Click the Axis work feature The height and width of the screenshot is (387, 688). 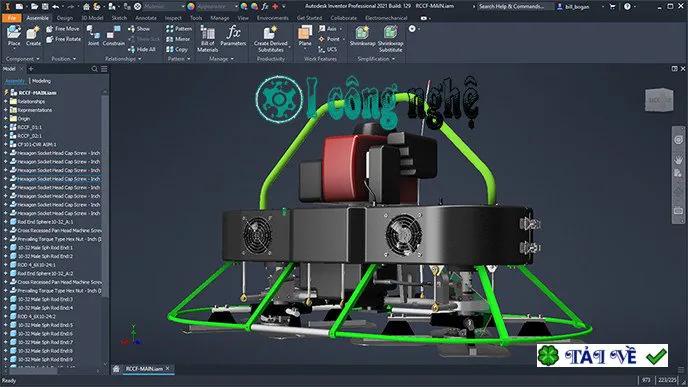coord(328,29)
